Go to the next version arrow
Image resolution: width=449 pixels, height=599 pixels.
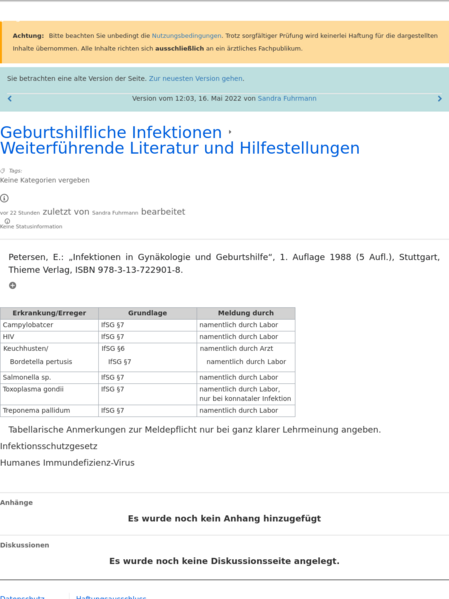click(439, 99)
